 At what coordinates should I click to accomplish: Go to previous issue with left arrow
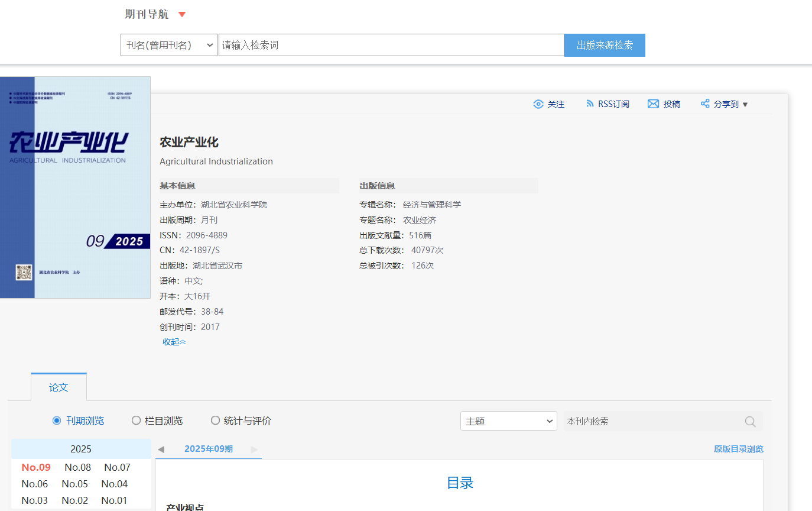[161, 449]
